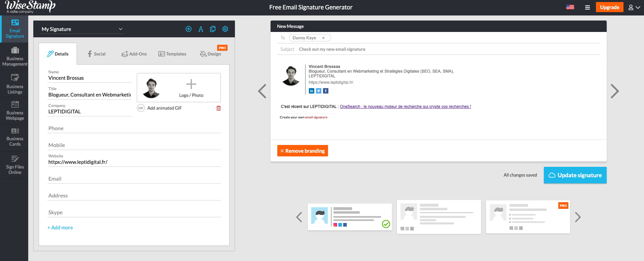
Task: Click 'Vincent Brossas' name in preview
Action: 324,67
